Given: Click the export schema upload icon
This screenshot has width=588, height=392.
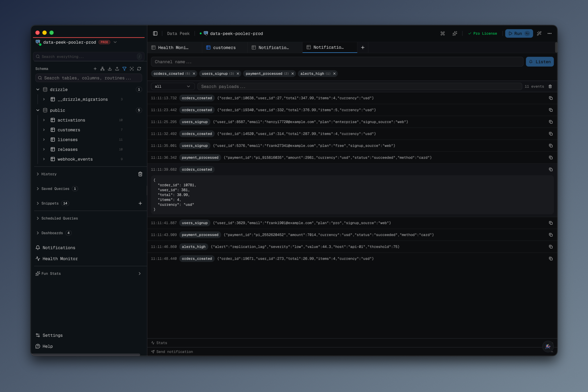Looking at the screenshot, I should tap(117, 69).
